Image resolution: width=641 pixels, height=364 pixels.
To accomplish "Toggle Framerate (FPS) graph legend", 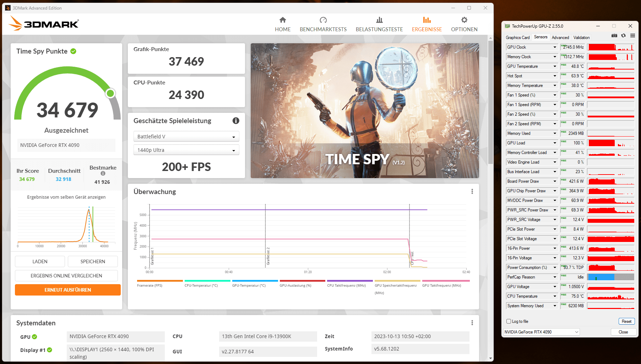I will pos(159,283).
